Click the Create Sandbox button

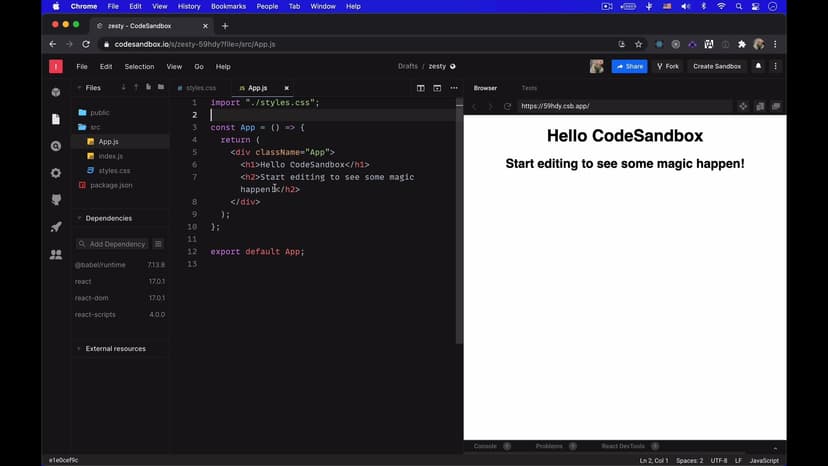coord(717,66)
